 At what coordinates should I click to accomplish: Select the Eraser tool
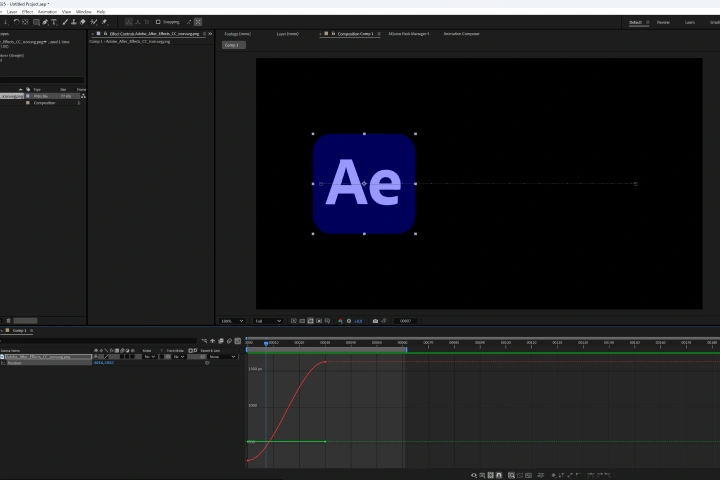coord(83,22)
